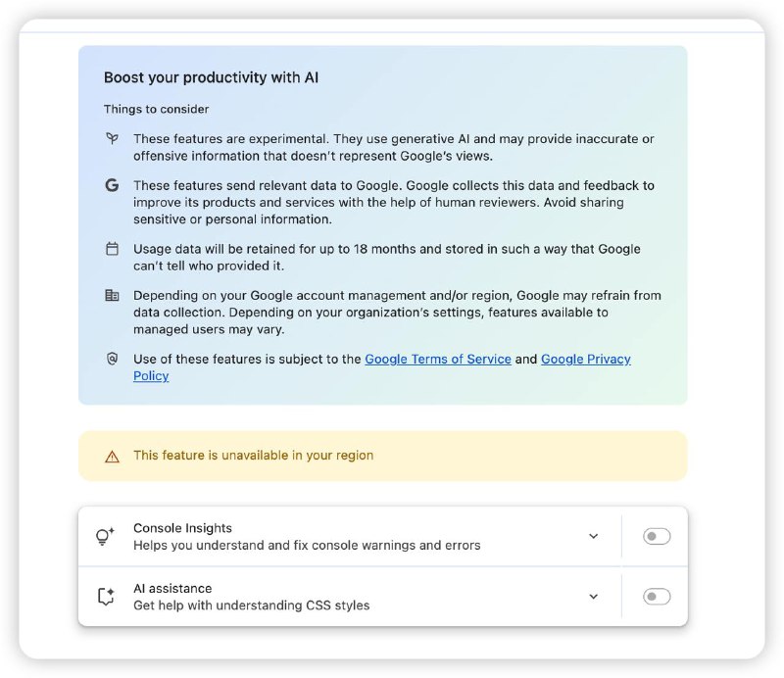The image size is (784, 678).
Task: Click the organization building icon
Action: 112,296
